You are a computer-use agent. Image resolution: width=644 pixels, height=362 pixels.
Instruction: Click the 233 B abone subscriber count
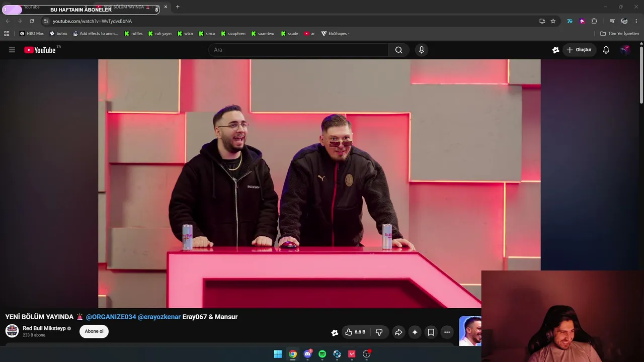[34, 335]
